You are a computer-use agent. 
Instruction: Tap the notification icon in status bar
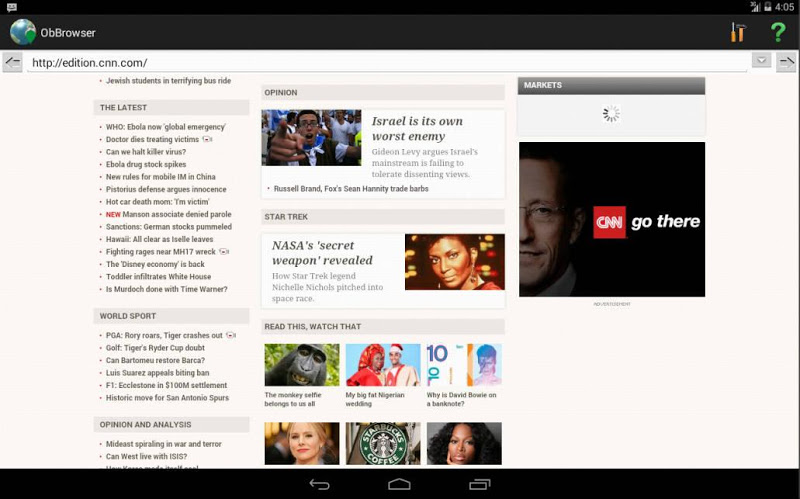[x=12, y=7]
